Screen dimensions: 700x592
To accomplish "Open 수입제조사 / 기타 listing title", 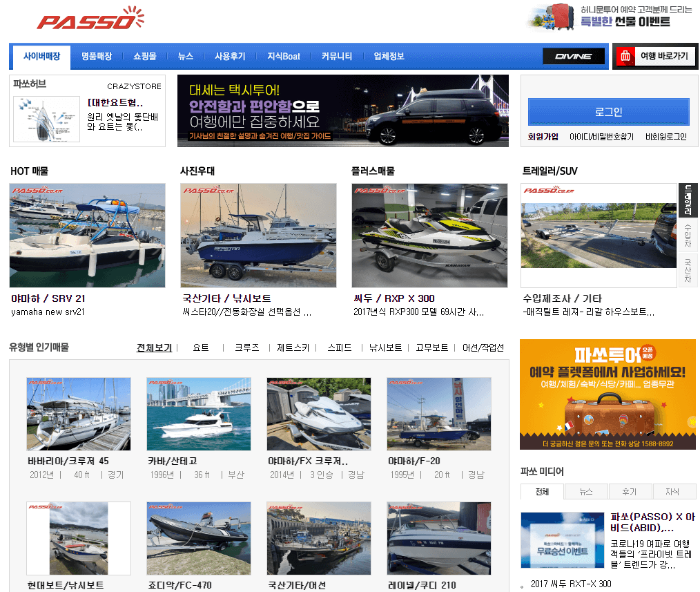I will tap(562, 298).
